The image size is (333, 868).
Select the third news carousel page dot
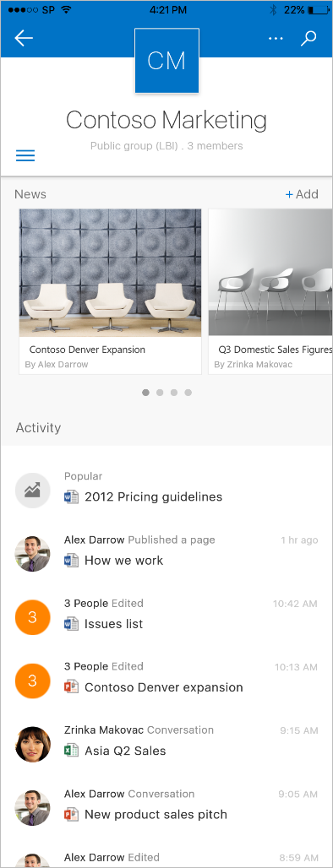click(174, 393)
